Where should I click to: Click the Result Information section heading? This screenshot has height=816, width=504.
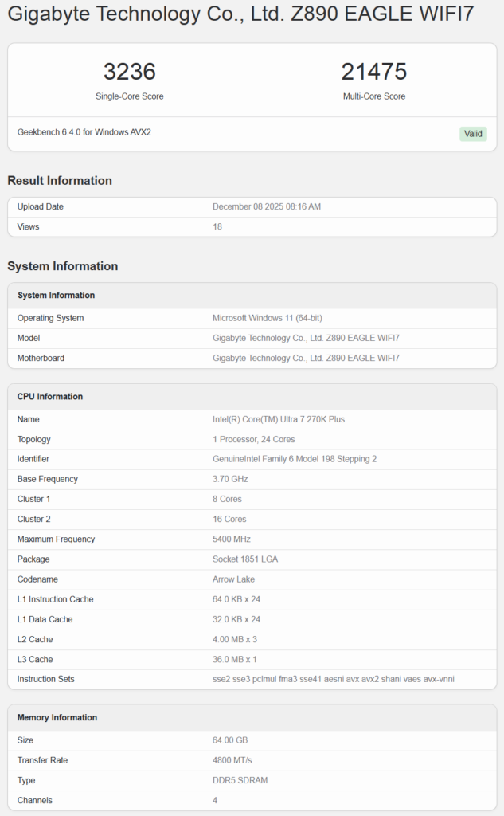coord(60,181)
